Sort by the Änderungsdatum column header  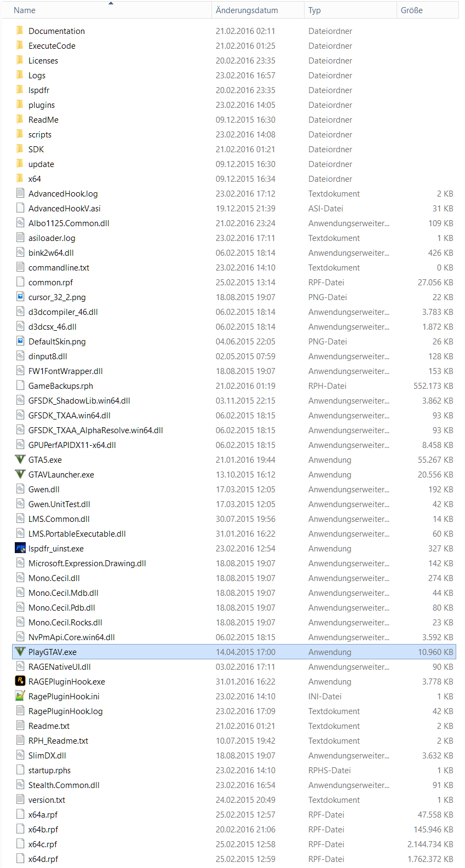(x=258, y=10)
